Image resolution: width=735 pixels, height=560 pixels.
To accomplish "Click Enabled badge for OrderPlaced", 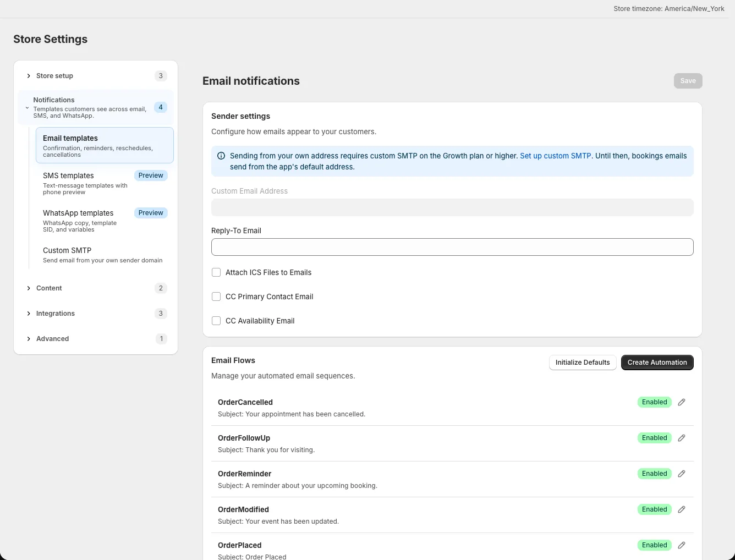I will [x=655, y=545].
